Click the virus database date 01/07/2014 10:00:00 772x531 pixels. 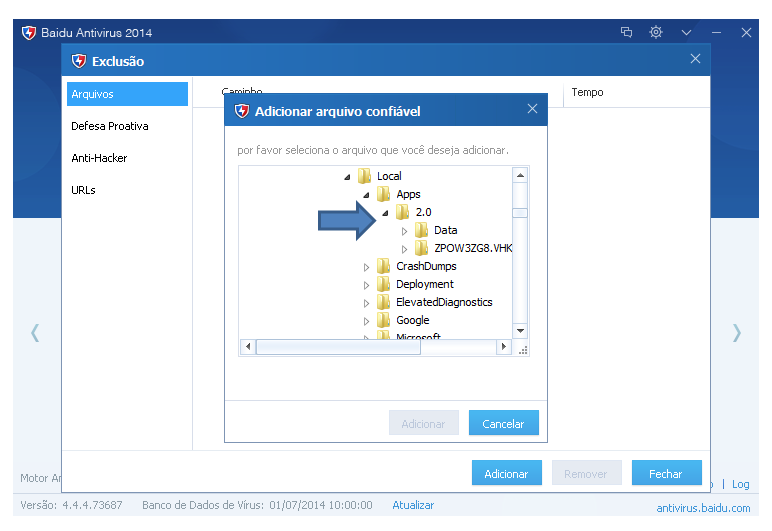(x=321, y=505)
